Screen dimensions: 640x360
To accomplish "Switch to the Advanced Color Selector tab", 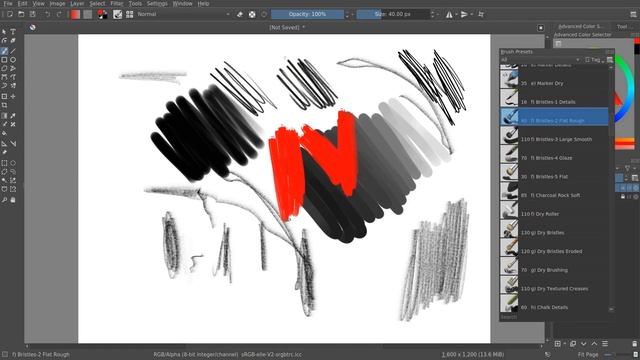I will [581, 27].
